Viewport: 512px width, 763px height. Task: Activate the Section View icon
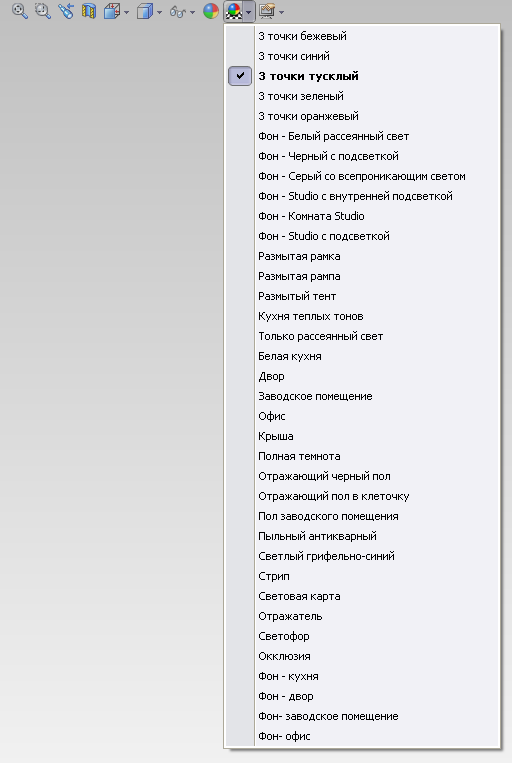[x=89, y=11]
